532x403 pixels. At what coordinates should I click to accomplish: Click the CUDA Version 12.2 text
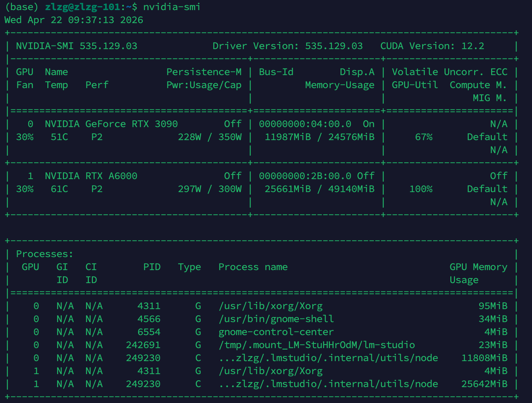point(432,46)
